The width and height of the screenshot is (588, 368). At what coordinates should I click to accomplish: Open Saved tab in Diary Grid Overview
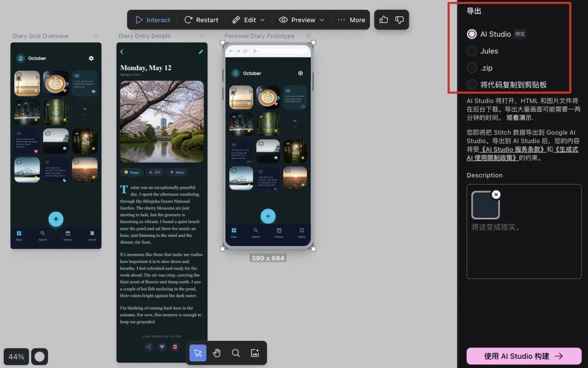click(92, 236)
